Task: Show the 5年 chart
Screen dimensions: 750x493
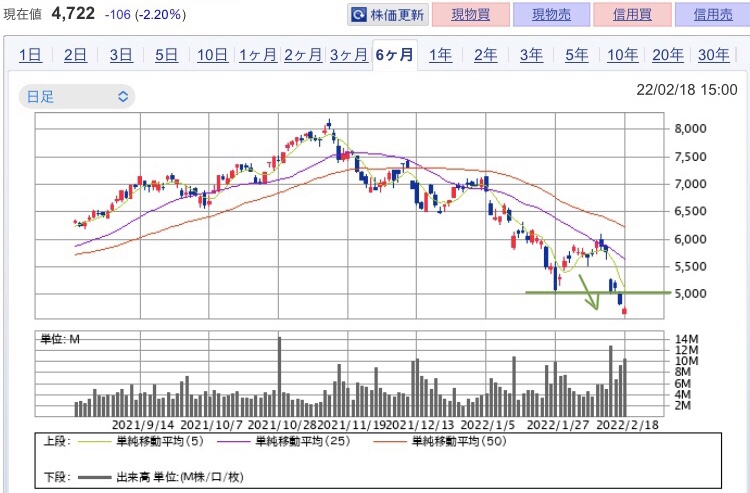Action: [576, 55]
